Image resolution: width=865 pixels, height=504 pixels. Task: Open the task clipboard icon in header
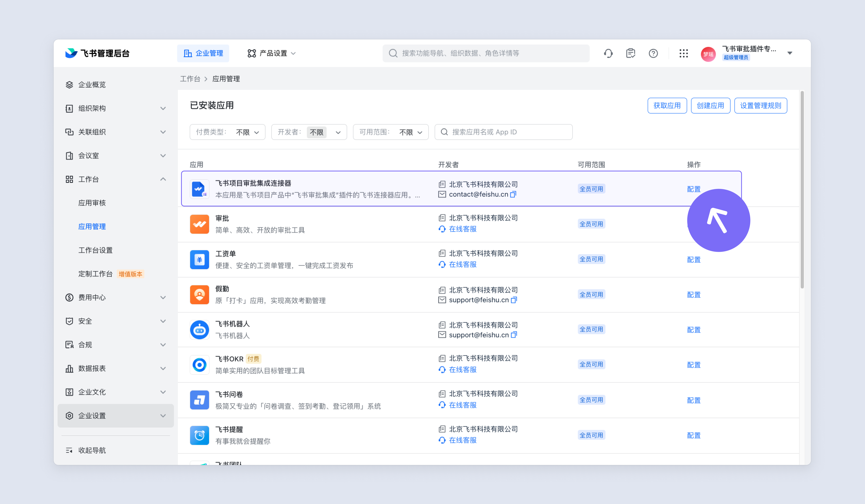(631, 53)
